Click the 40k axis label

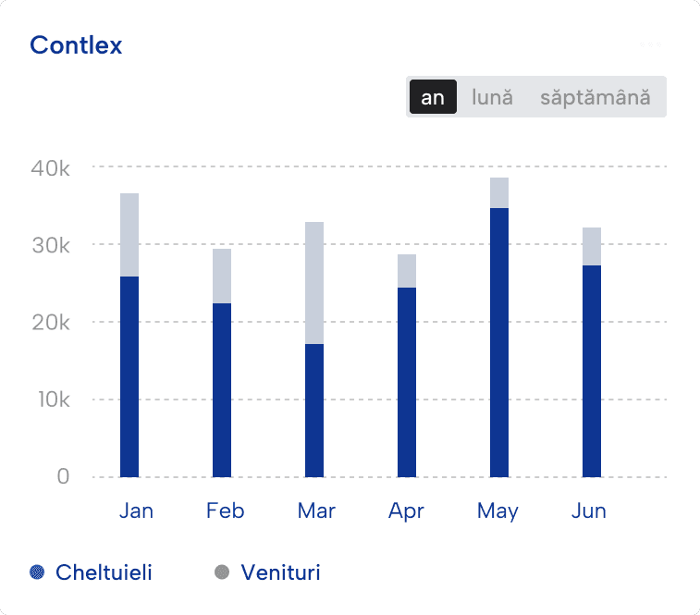click(x=50, y=168)
